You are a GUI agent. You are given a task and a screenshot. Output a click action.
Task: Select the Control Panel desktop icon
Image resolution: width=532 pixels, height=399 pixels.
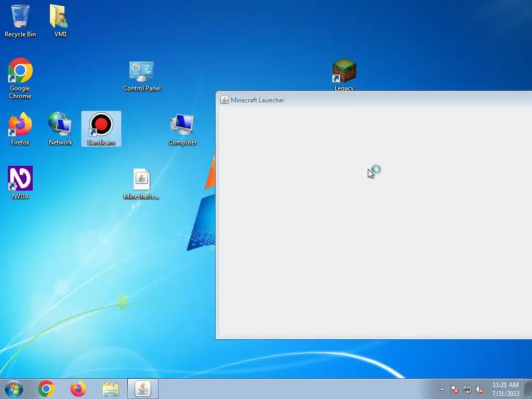(x=141, y=76)
